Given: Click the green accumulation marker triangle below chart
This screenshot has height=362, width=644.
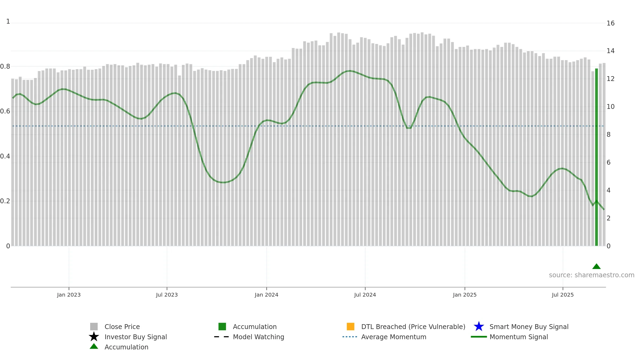Looking at the screenshot, I should pyautogui.click(x=597, y=266).
